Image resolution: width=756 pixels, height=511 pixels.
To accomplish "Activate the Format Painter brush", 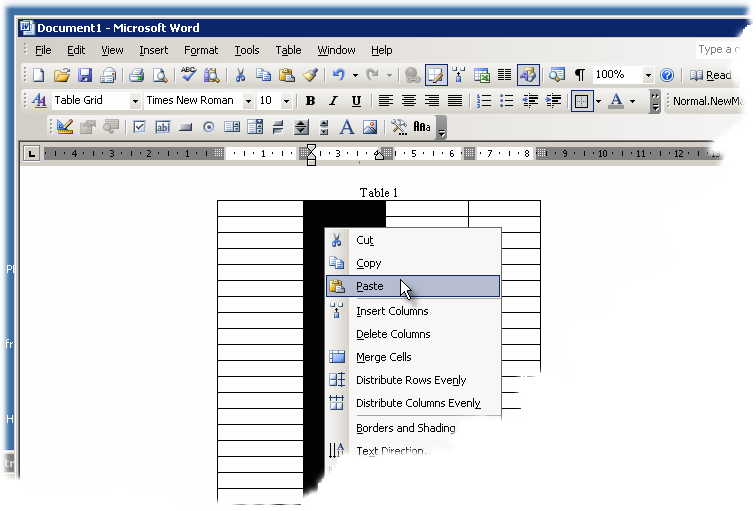I will click(310, 75).
